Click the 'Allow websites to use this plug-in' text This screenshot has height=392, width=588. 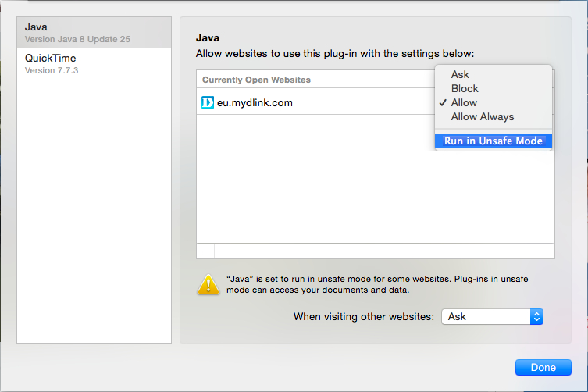pos(334,53)
